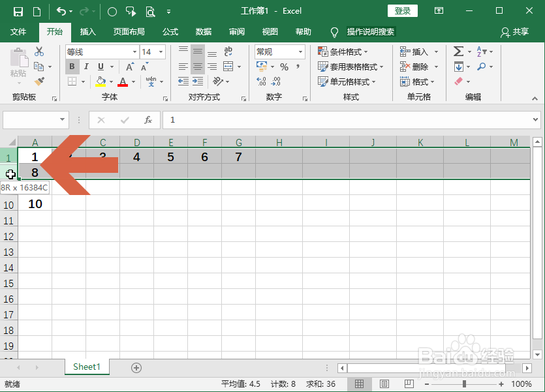Expand the Name Box dropdown arrow
The width and height of the screenshot is (545, 392).
pos(62,119)
